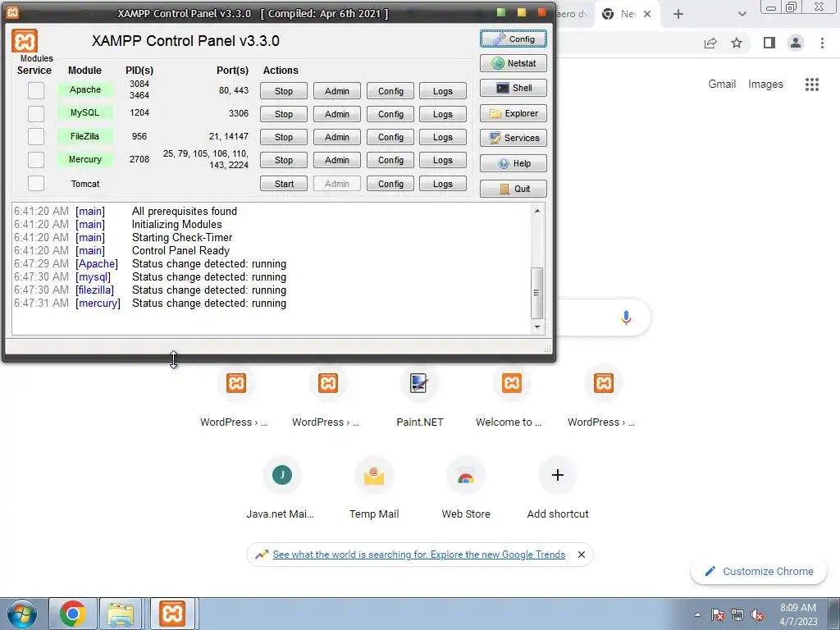Stop the Mercury module

tap(284, 160)
